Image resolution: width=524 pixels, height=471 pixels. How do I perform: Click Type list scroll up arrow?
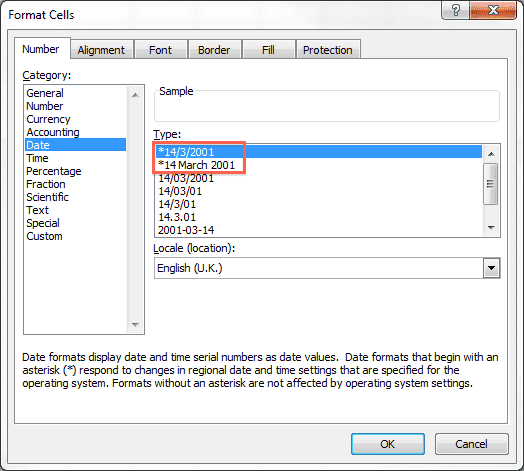pyautogui.click(x=491, y=154)
